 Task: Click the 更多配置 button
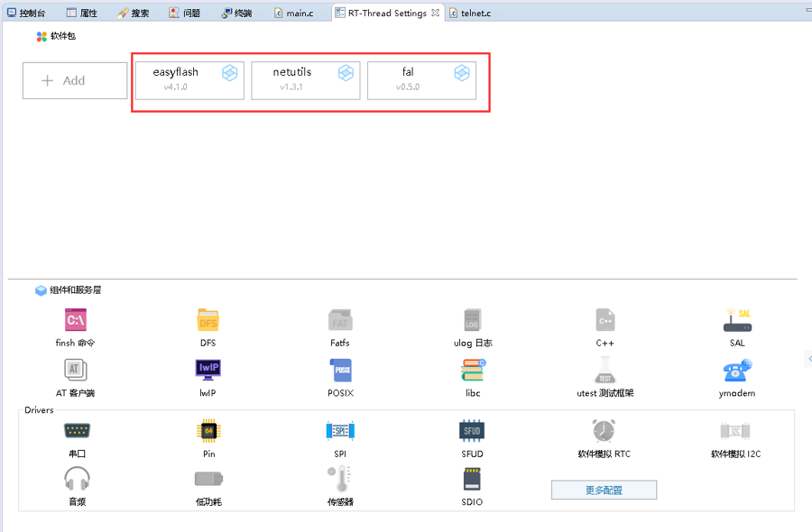[x=604, y=490]
